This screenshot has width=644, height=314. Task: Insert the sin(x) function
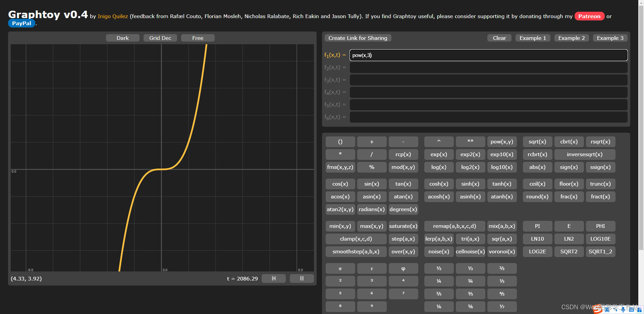372,184
